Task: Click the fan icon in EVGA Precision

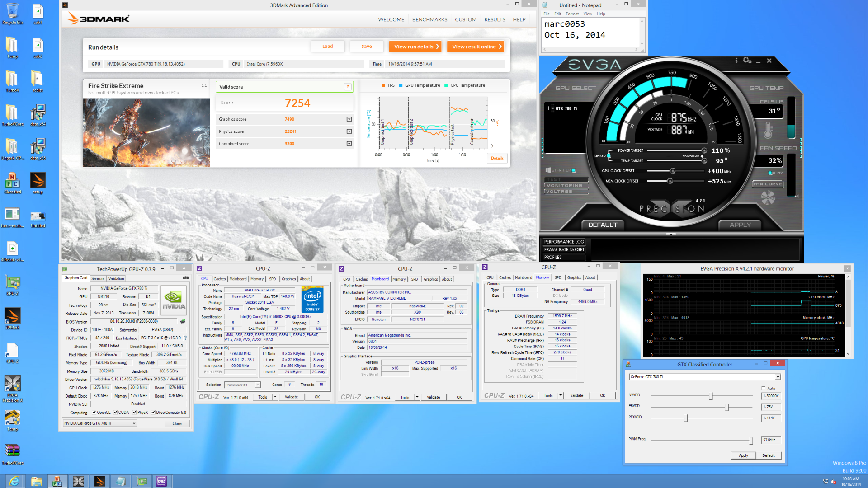Action: [768, 197]
